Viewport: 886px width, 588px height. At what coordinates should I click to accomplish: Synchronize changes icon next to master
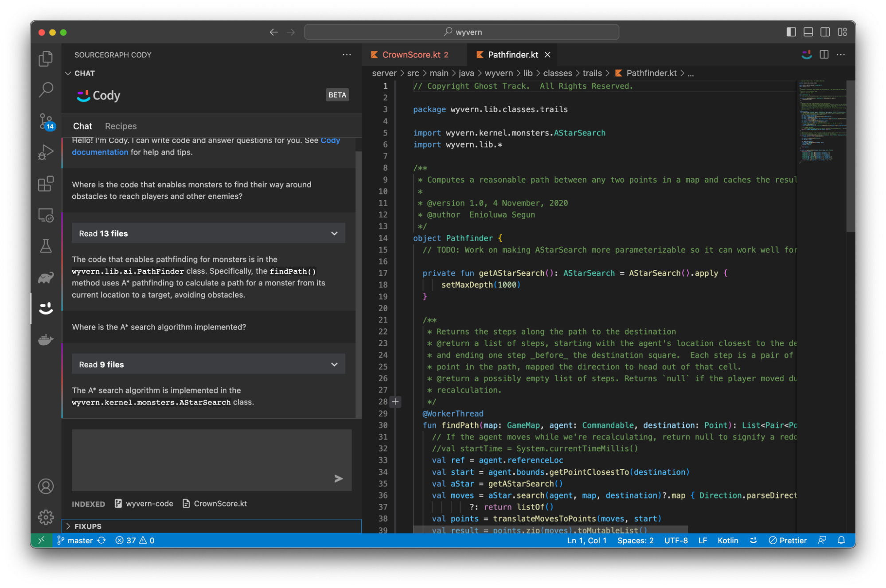(101, 540)
